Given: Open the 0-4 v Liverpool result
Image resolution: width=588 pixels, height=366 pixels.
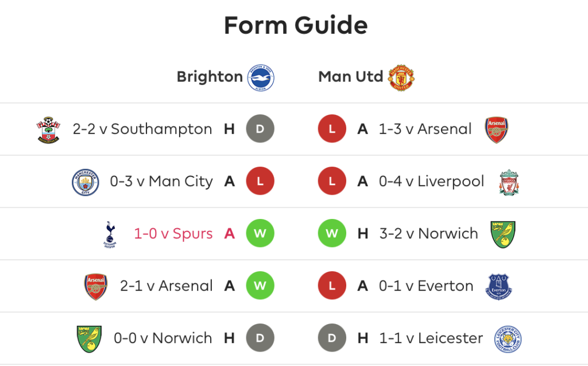Looking at the screenshot, I should pos(432,182).
